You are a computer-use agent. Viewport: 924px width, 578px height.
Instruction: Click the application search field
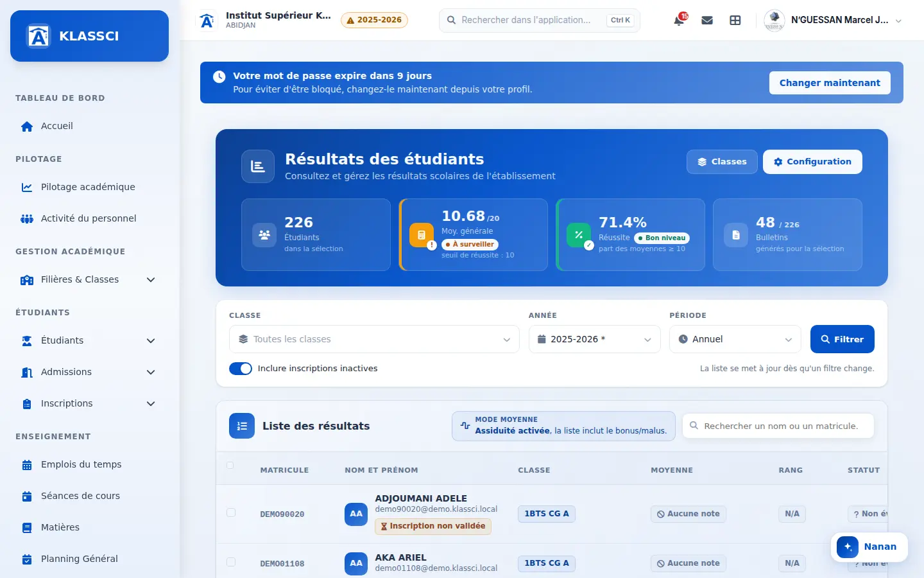pos(540,21)
